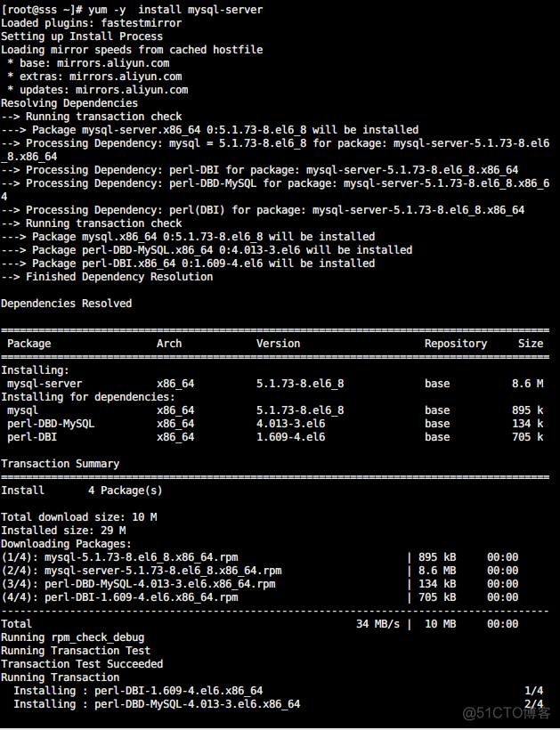Viewport: 560px width, 730px height.
Task: Select 'Finished Dependency Resolution' line
Action: pos(107,277)
